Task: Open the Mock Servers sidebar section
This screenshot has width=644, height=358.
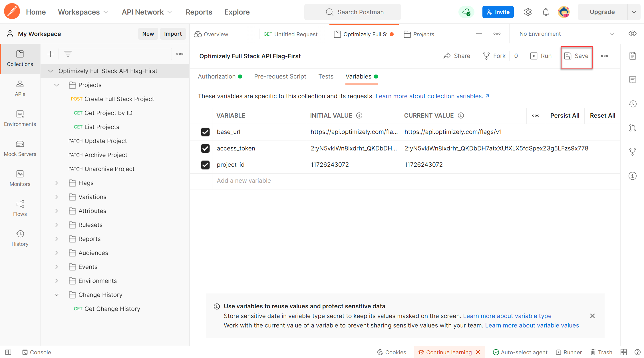Action: 20,148
